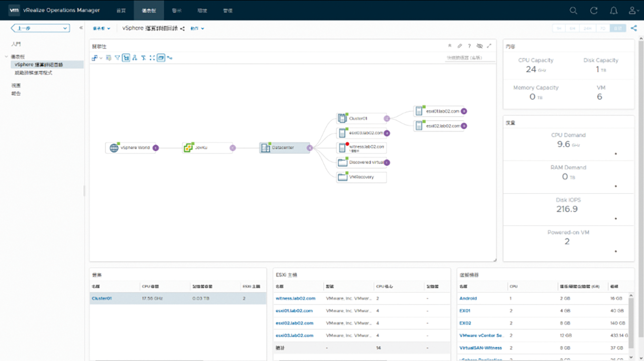This screenshot has width=644, height=361.
Task: Open VirtualSAN-Witness link in VM table
Action: point(480,348)
